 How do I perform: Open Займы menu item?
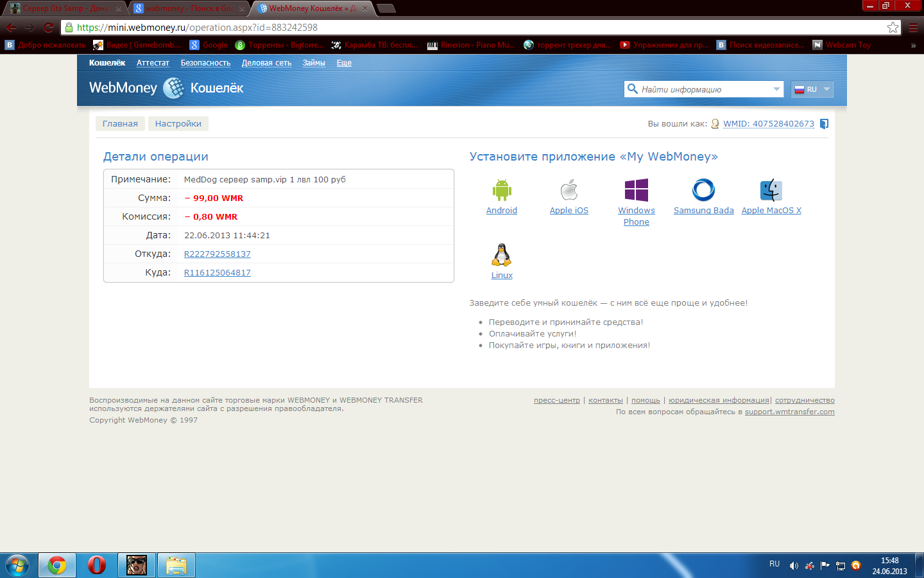tap(314, 63)
